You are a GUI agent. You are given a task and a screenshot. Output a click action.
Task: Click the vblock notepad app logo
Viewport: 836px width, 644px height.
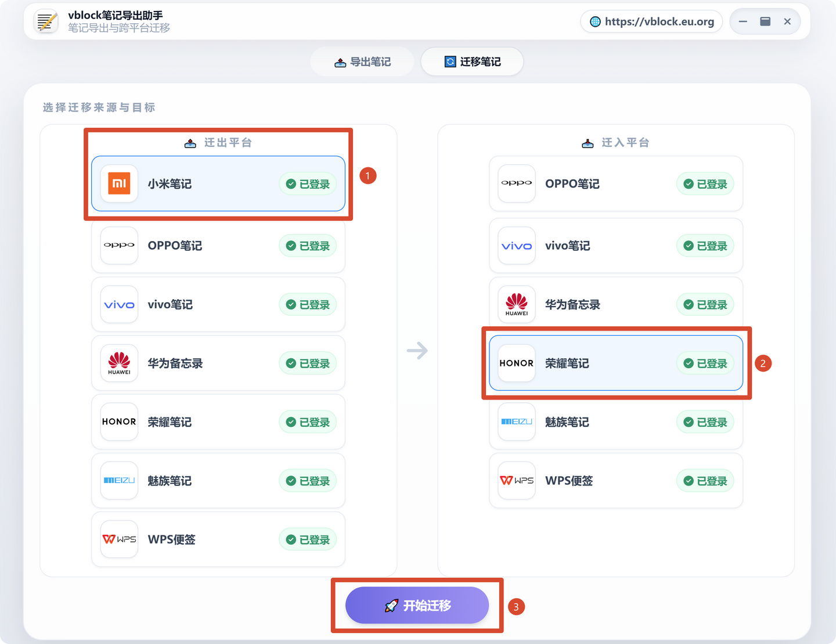[46, 21]
